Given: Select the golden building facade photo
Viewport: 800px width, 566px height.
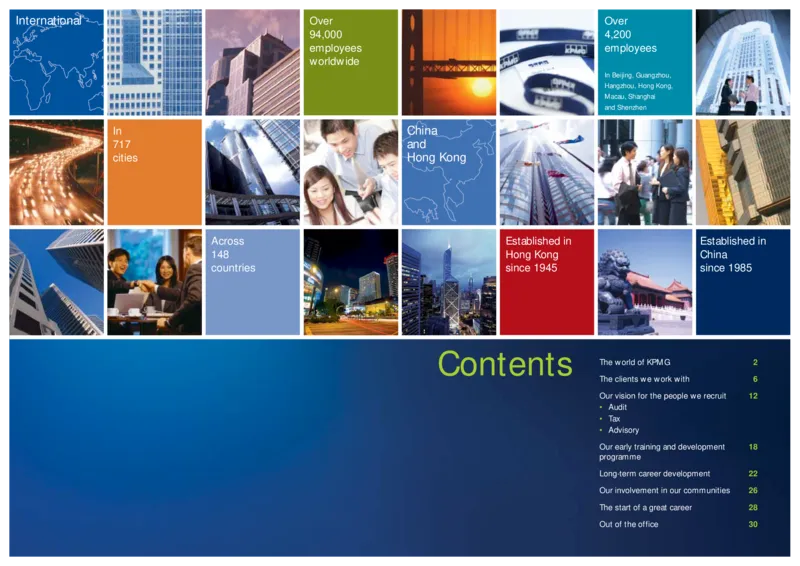Looking at the screenshot, I should [x=743, y=172].
